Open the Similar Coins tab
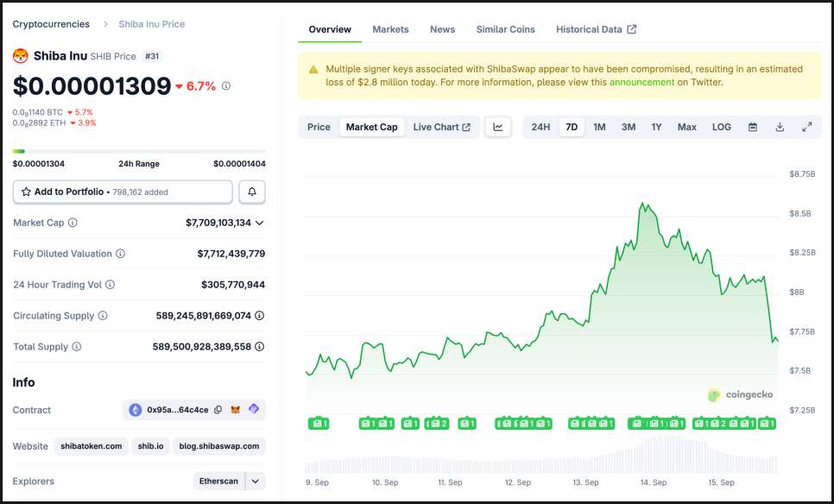 [505, 29]
